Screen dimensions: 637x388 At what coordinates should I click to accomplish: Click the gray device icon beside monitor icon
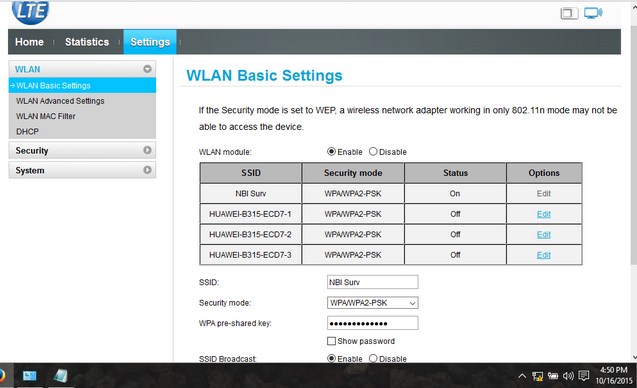569,13
